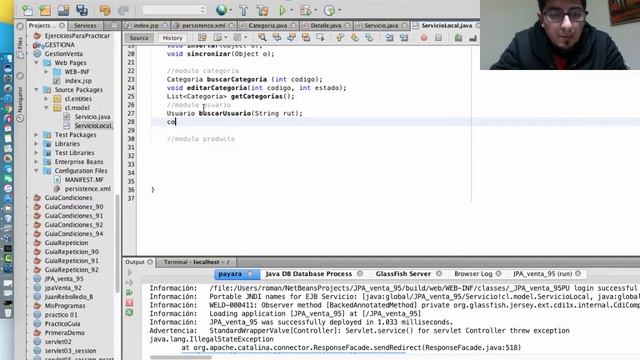Select MANIFEST.MF in the tree

point(84,180)
